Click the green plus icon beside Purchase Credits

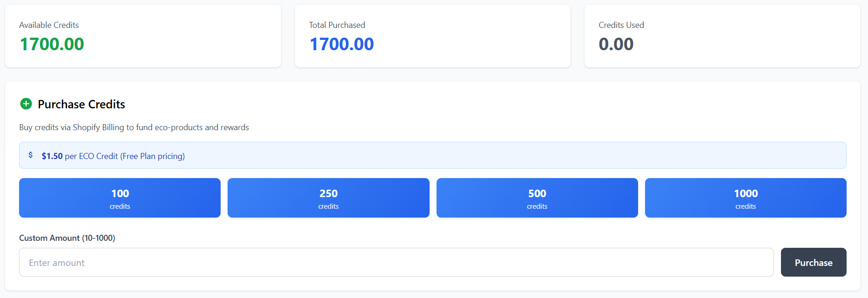click(26, 104)
